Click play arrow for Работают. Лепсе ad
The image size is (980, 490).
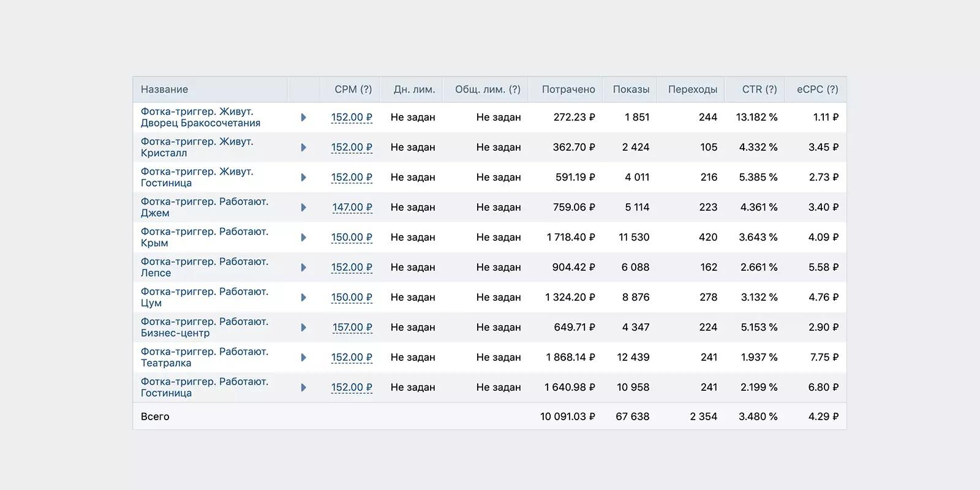[303, 267]
